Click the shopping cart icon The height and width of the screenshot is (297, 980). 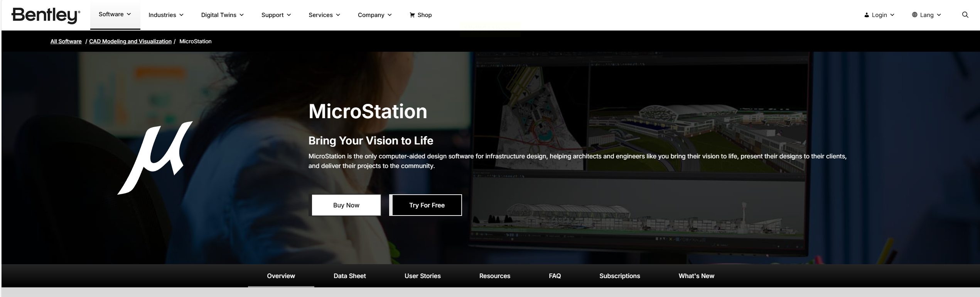[412, 15]
